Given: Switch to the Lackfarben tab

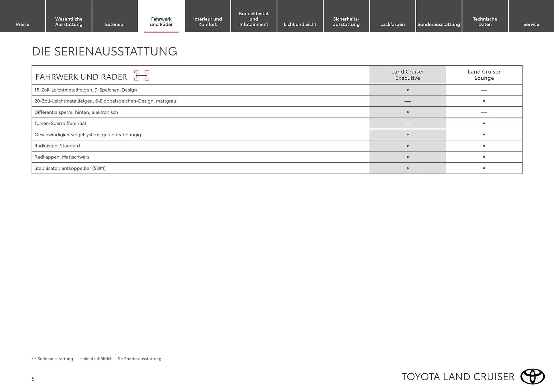Looking at the screenshot, I should [392, 24].
